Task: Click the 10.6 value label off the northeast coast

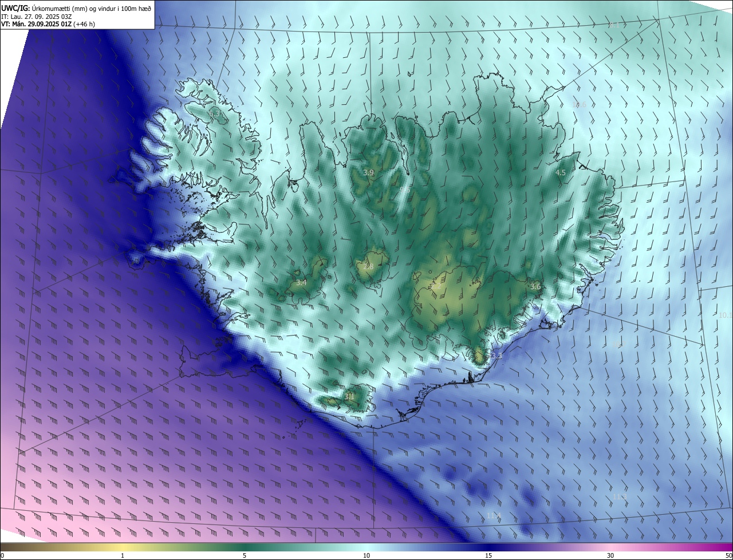Action: click(x=580, y=104)
